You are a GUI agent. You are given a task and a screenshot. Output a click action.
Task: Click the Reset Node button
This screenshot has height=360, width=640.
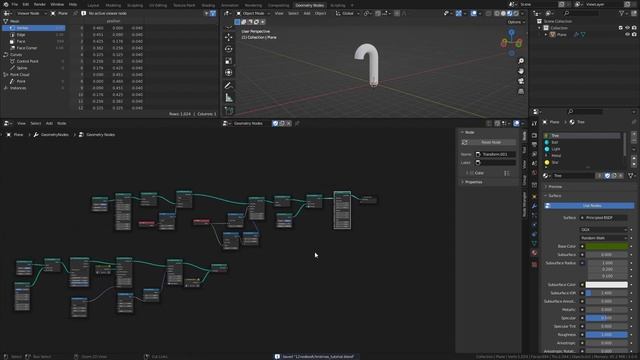[488, 142]
